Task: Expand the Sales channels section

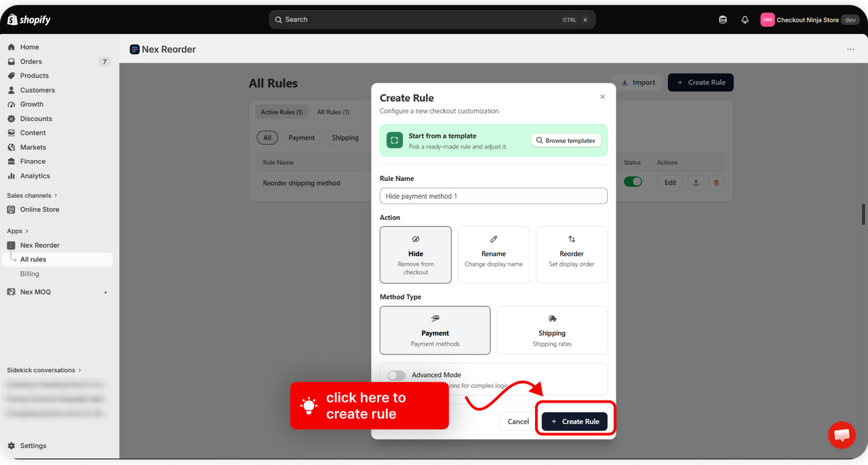Action: tap(32, 195)
